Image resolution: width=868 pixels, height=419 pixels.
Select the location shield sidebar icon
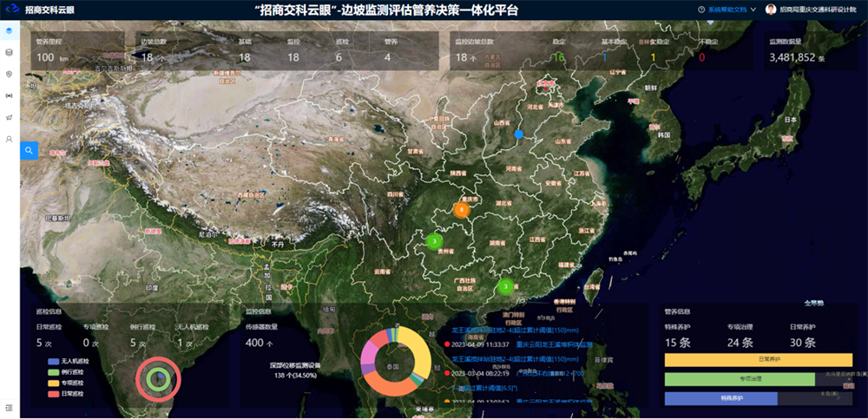10,74
